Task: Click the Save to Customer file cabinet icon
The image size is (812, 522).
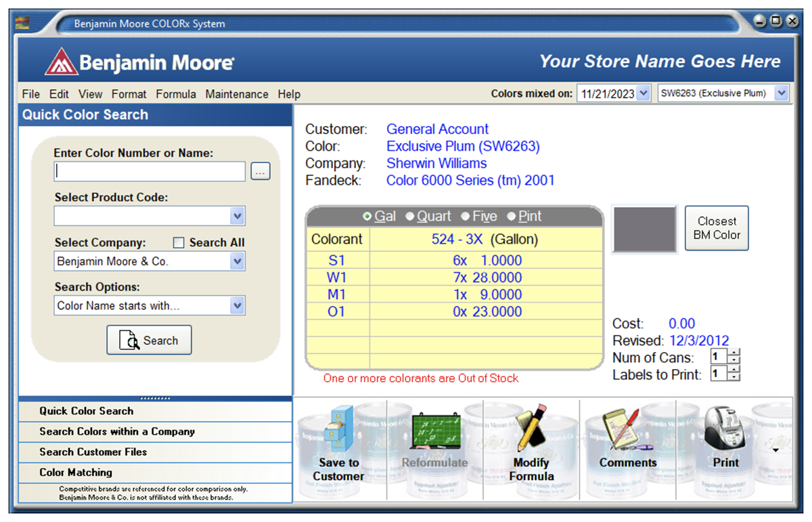Action: (x=338, y=427)
